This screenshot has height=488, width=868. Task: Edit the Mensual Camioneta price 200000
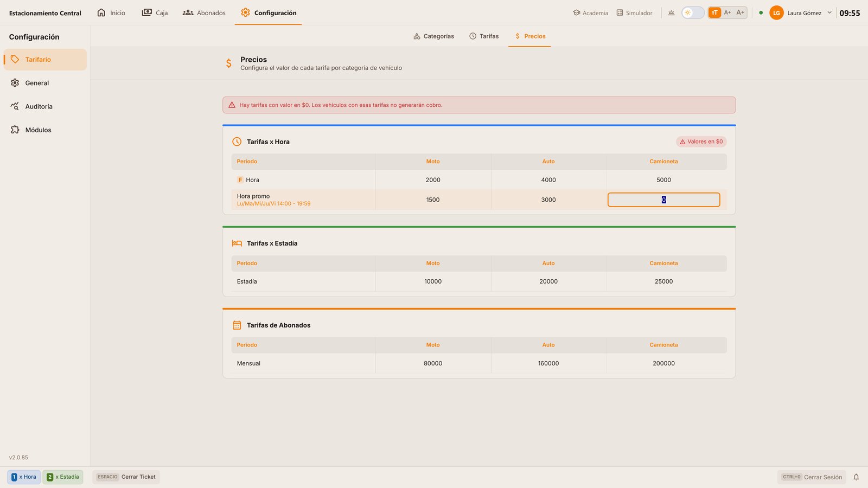[x=663, y=363]
